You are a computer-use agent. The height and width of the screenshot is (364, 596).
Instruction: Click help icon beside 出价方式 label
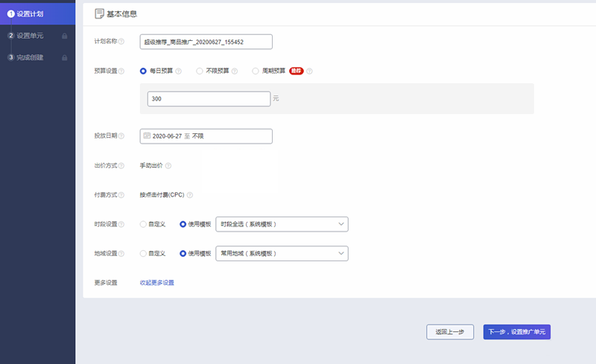click(121, 166)
